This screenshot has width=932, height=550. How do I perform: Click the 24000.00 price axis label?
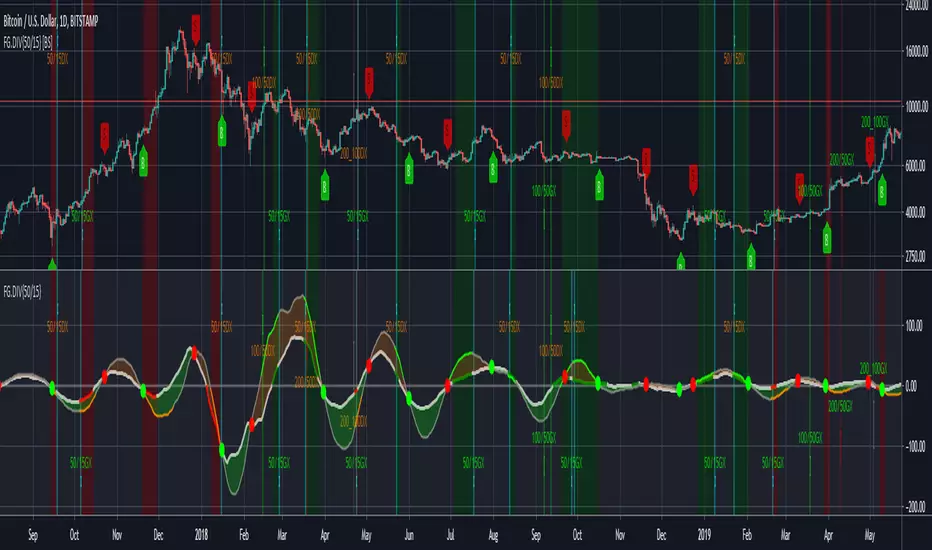point(916,5)
